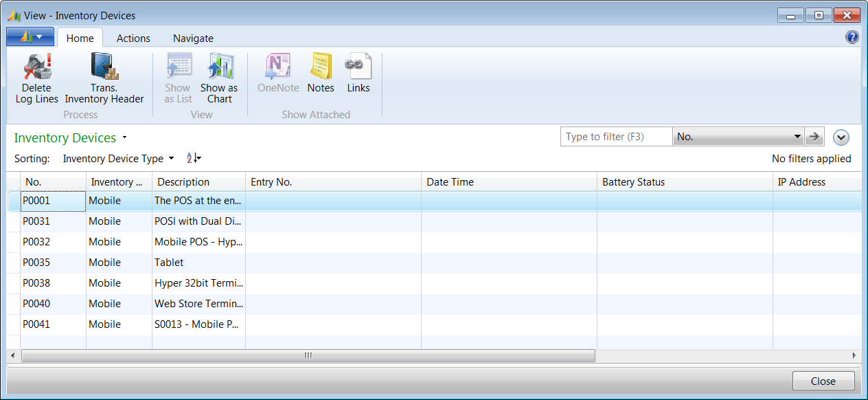Select the Home ribbon tab
Screen dimensions: 868x400
[80, 38]
